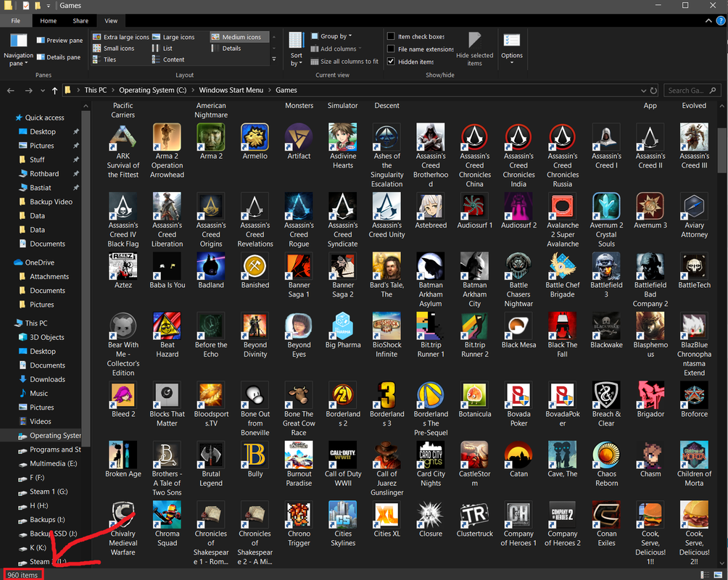Screen dimensions: 728x580
Task: Switch layout to Extra large icons
Action: [x=120, y=37]
